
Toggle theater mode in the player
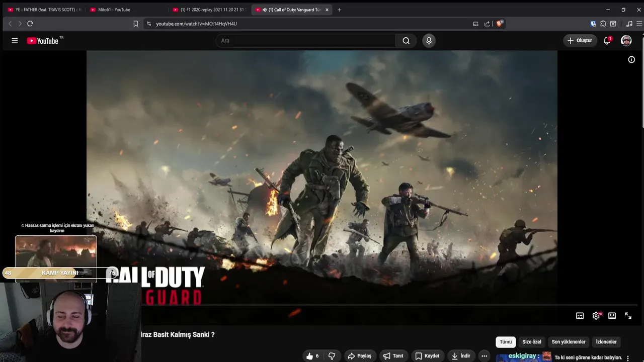coord(612,316)
